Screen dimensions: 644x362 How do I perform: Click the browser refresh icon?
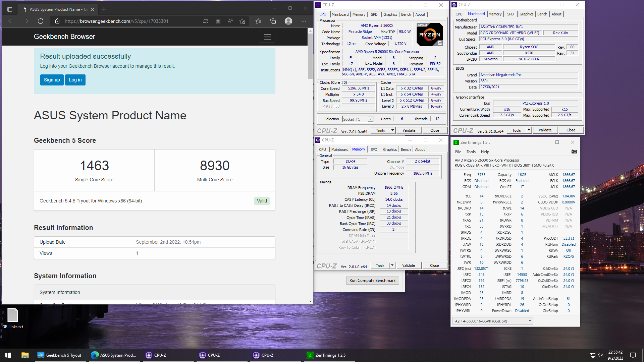(41, 21)
